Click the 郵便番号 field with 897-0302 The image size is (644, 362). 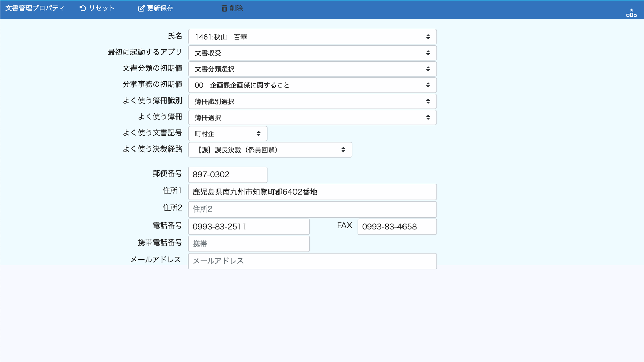pos(227,175)
